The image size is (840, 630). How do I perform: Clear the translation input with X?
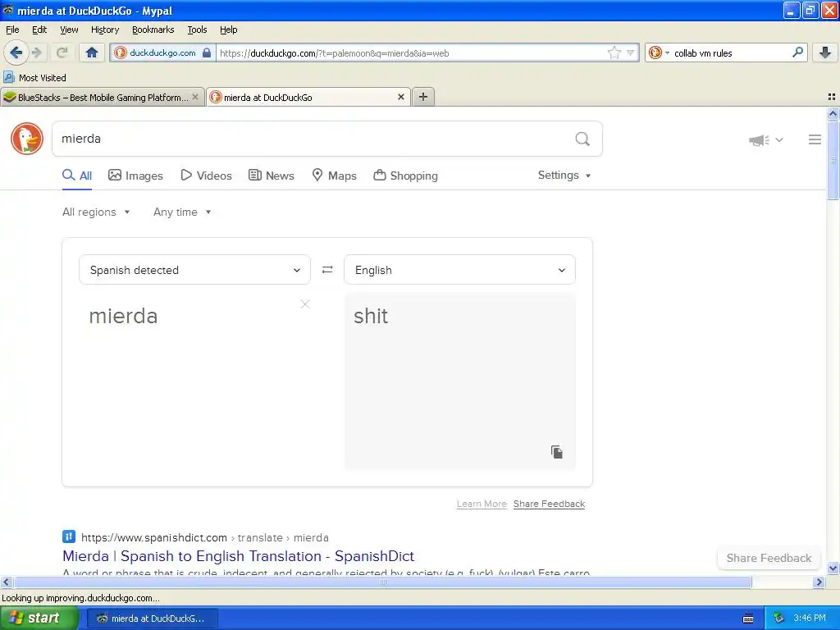(x=305, y=304)
